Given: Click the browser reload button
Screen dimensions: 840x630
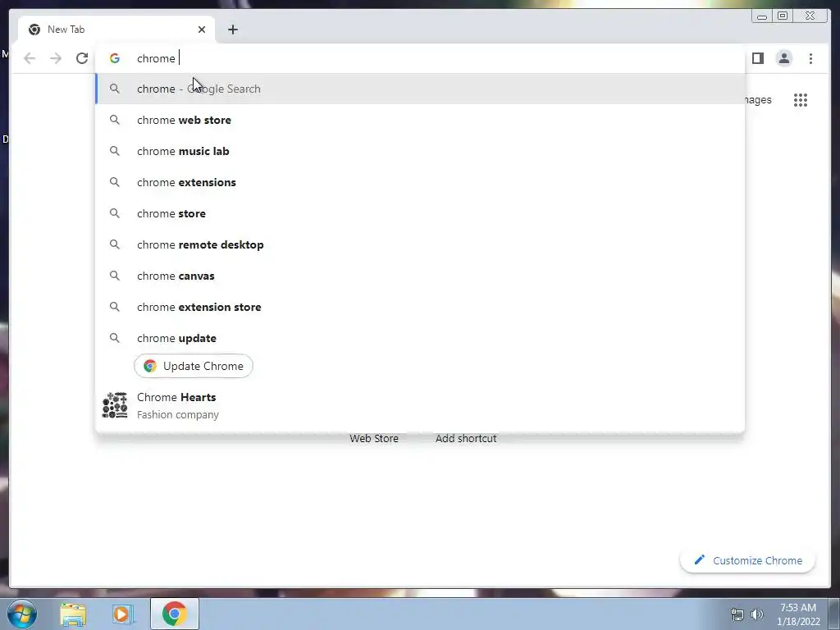Looking at the screenshot, I should pos(81,58).
